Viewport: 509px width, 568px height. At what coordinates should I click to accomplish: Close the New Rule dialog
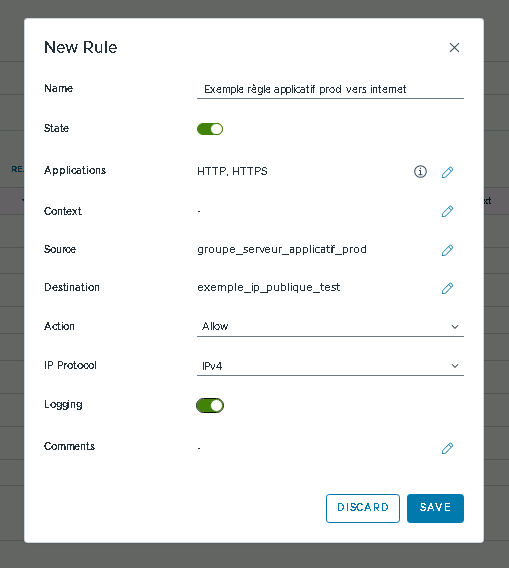[x=454, y=47]
